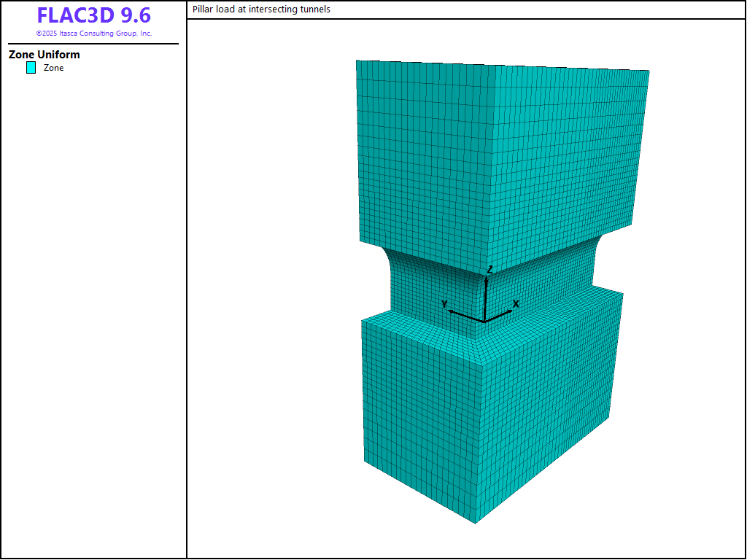
Task: Click empty legend panel area below Zone entry
Action: click(x=93, y=292)
